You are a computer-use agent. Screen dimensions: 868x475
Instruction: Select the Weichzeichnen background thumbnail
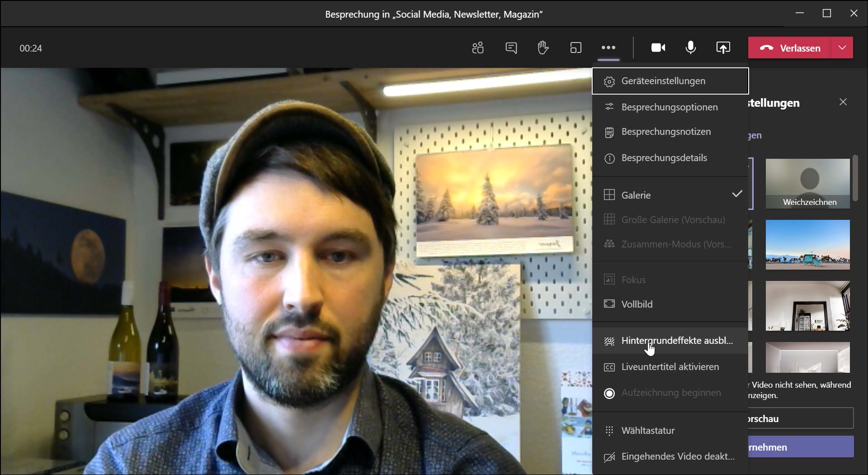point(807,183)
